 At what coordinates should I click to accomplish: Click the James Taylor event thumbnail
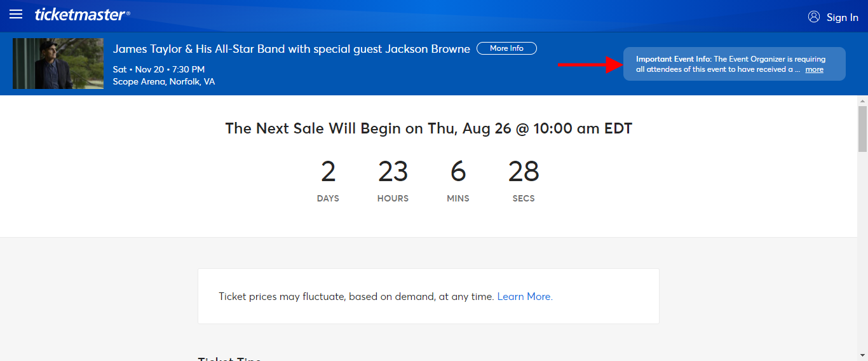(58, 64)
